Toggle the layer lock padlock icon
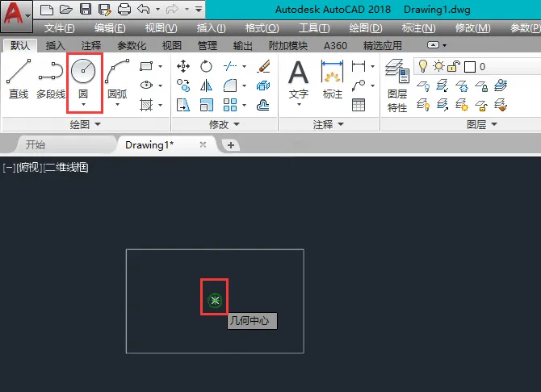 (452, 66)
